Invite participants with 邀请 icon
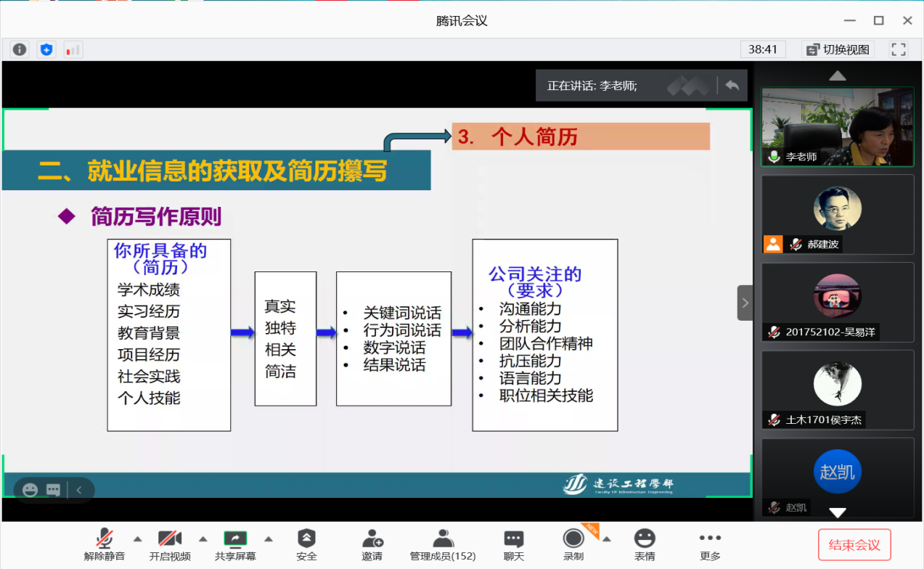This screenshot has height=569, width=924. 372,544
